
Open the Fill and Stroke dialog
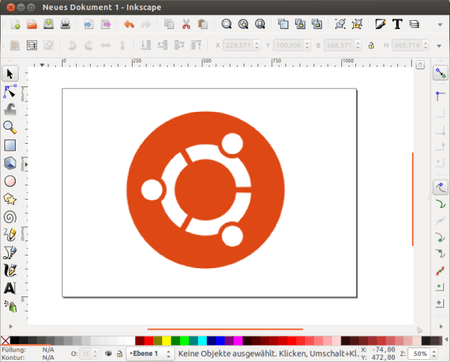click(380, 24)
